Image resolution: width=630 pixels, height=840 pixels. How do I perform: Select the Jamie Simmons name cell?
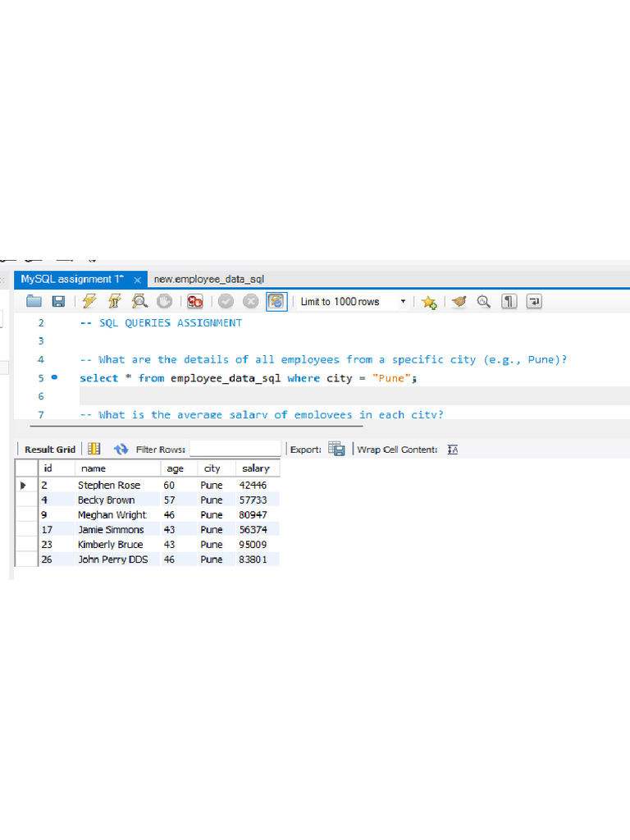[x=118, y=529]
